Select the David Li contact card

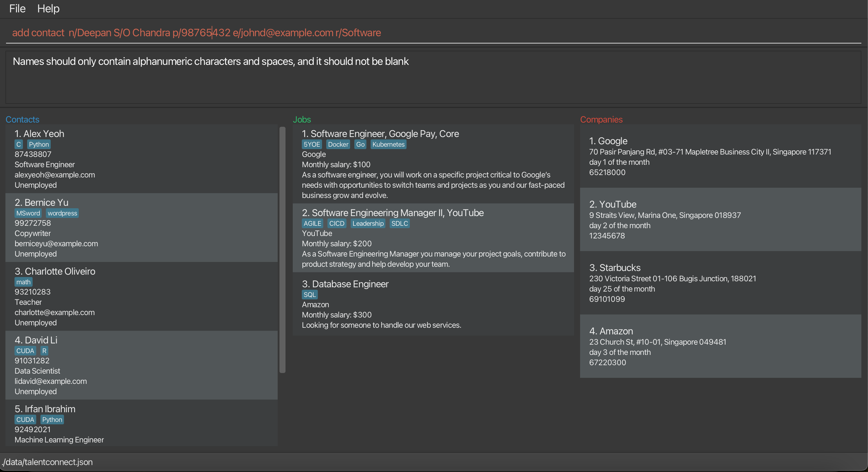pyautogui.click(x=142, y=365)
